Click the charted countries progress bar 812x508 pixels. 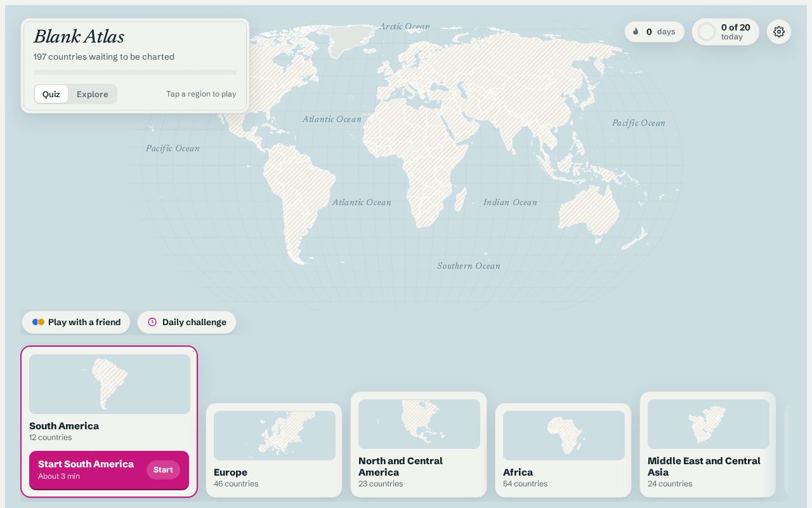pyautogui.click(x=135, y=72)
